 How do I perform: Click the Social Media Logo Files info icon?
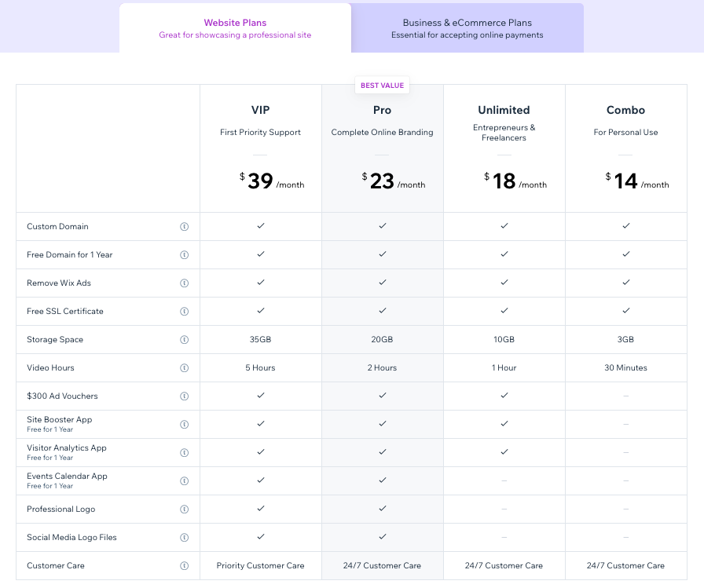click(x=185, y=537)
